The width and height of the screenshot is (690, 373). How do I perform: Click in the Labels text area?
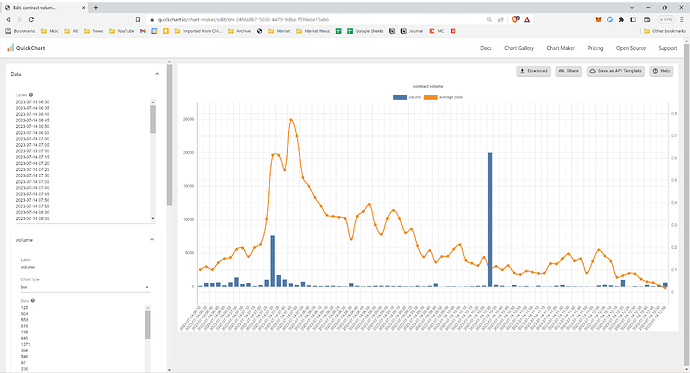tap(83, 160)
